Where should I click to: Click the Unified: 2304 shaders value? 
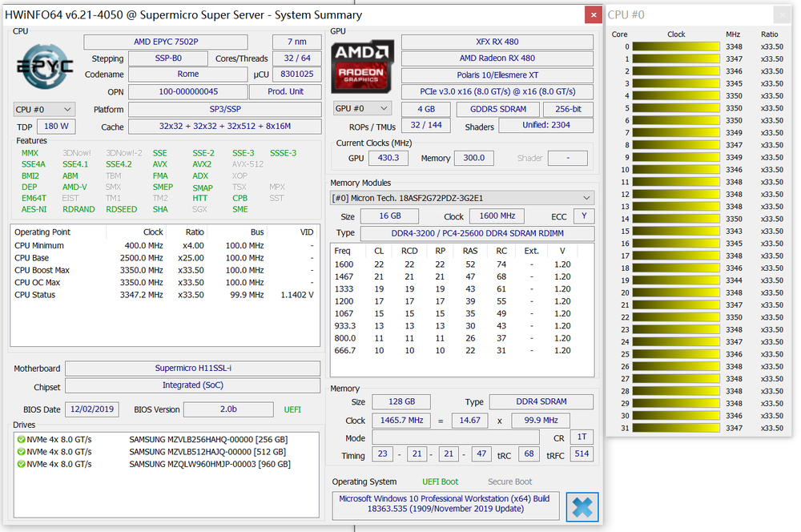point(546,125)
